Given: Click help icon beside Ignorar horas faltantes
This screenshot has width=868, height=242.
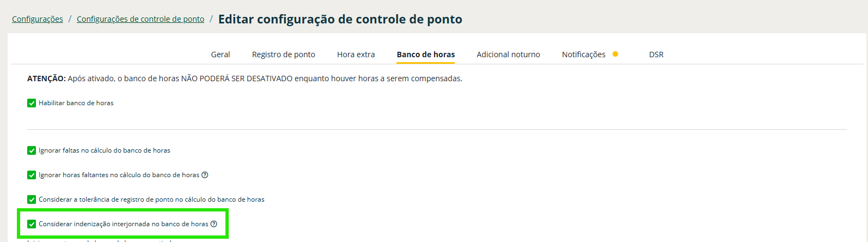Looking at the screenshot, I should click(x=205, y=175).
